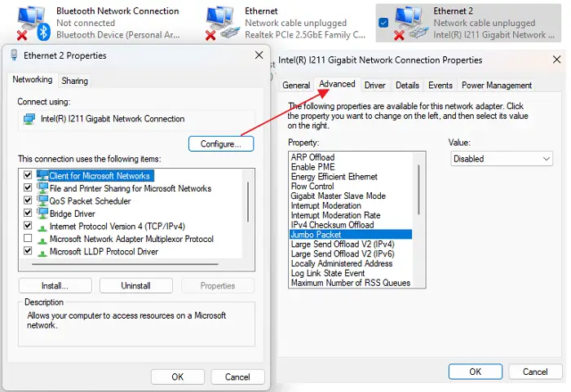Viewport: 571px width, 392px height.
Task: Select the QoS Packet Scheduler icon
Action: [42, 200]
